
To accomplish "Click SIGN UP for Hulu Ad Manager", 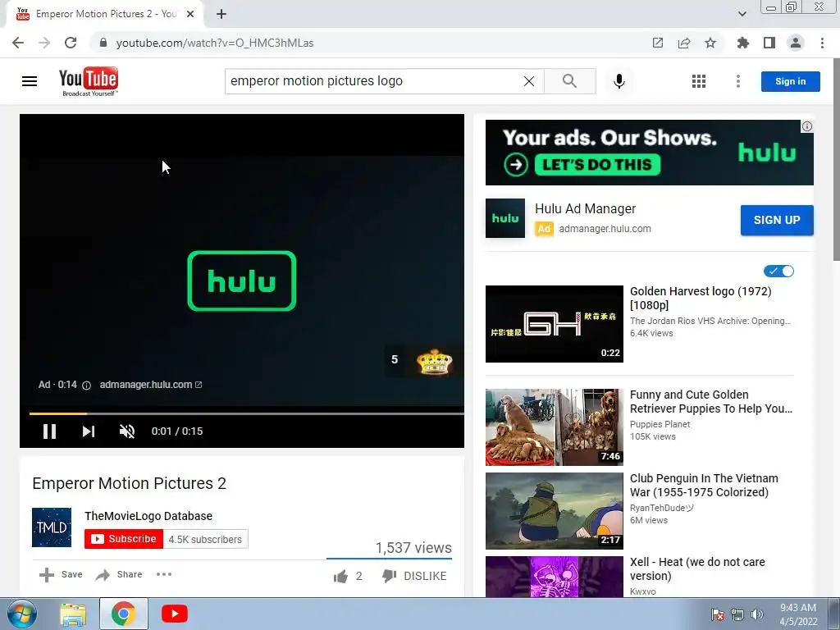I will click(777, 220).
